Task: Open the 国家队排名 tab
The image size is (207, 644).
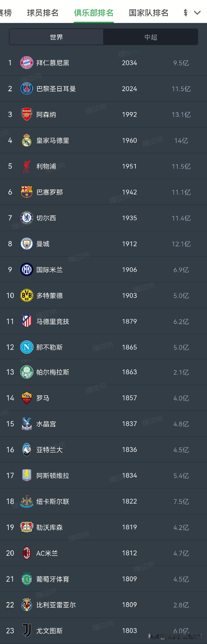Action: pyautogui.click(x=149, y=13)
